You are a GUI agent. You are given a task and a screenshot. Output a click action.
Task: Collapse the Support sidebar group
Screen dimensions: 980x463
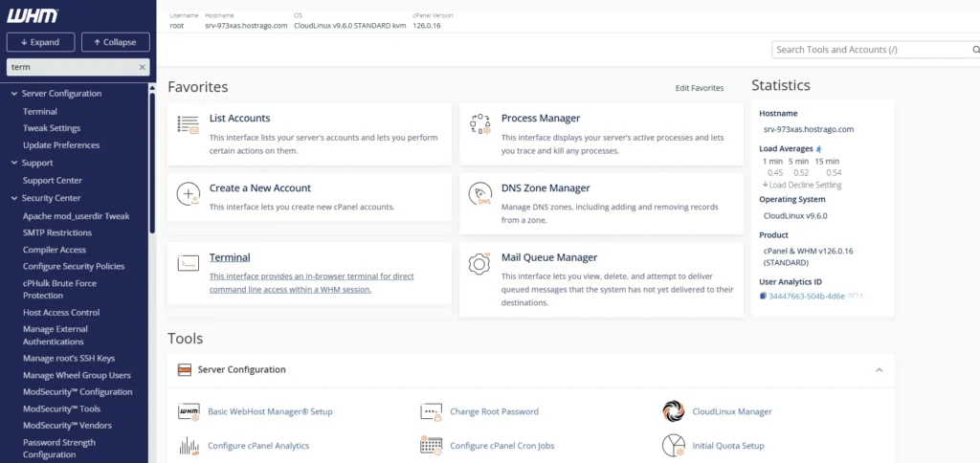pyautogui.click(x=13, y=163)
